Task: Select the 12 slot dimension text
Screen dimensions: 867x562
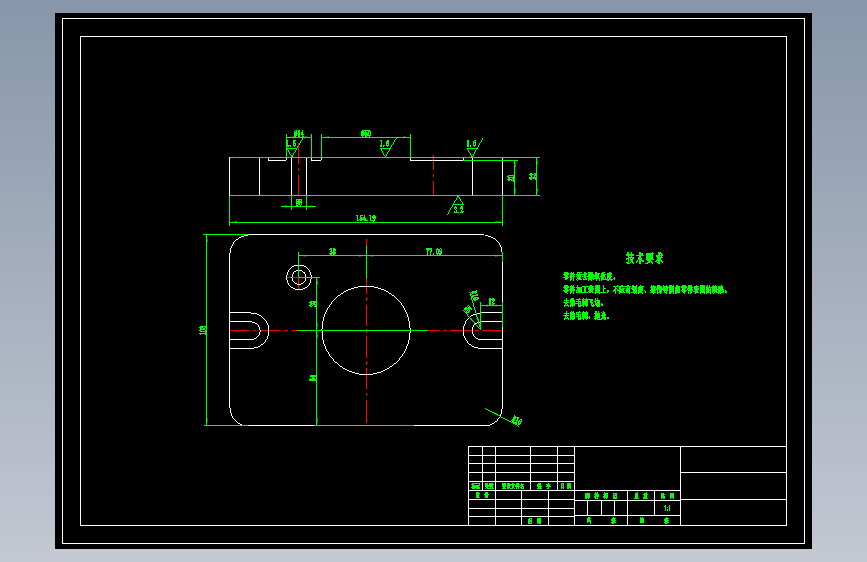Action: (492, 302)
